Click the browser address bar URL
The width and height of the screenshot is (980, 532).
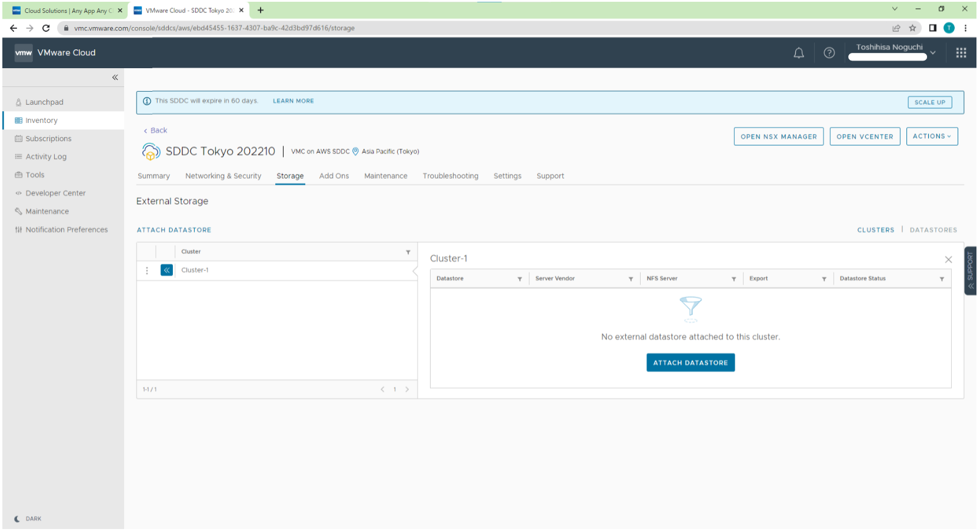(x=214, y=28)
